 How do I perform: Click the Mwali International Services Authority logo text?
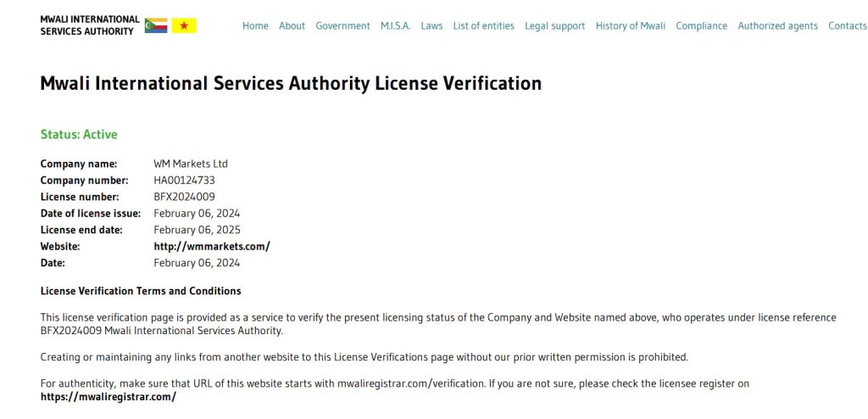(x=90, y=25)
